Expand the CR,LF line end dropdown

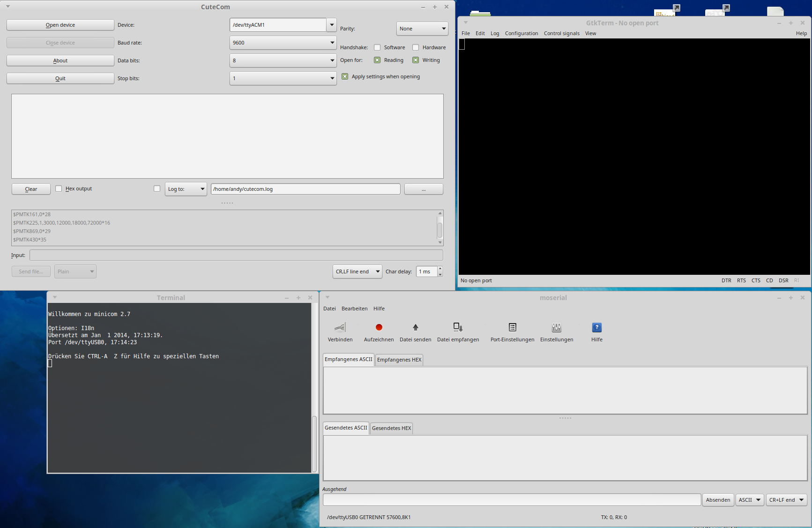357,272
